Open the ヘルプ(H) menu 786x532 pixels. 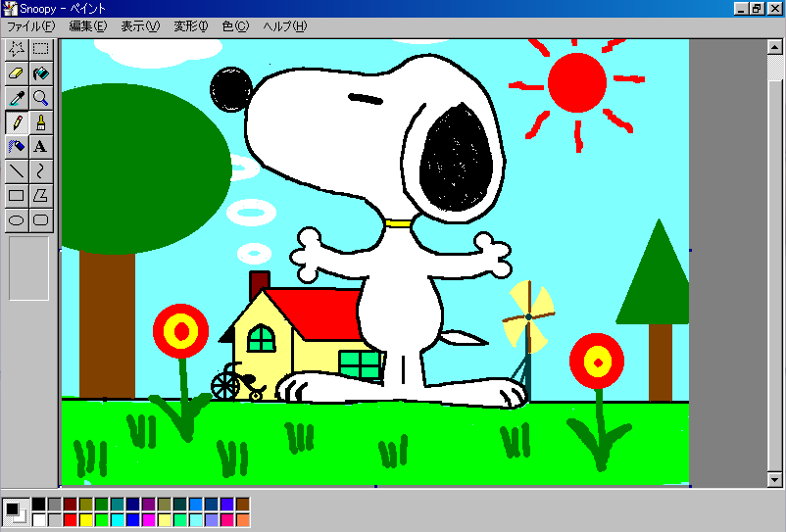[x=285, y=26]
